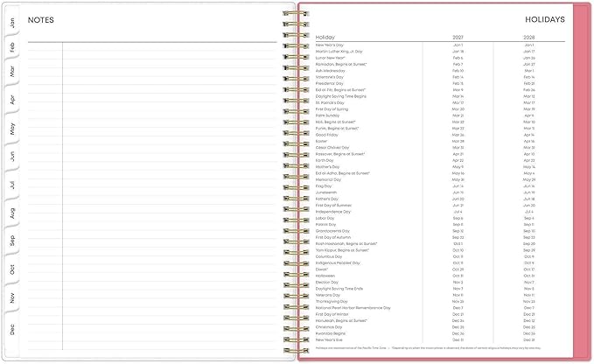594x364 pixels.
Task: Click the first ruled notes line
Action: coord(152,46)
